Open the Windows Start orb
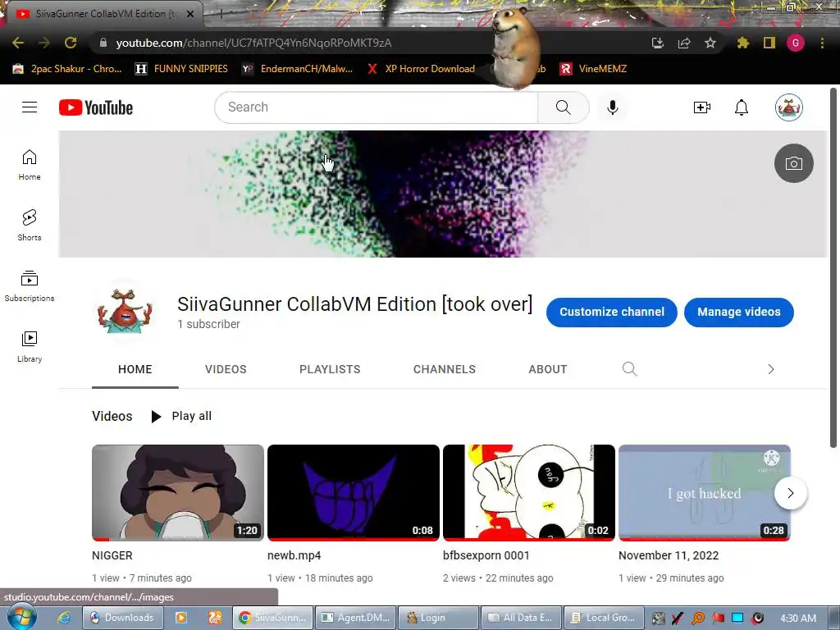This screenshot has width=840, height=630. coord(21,617)
